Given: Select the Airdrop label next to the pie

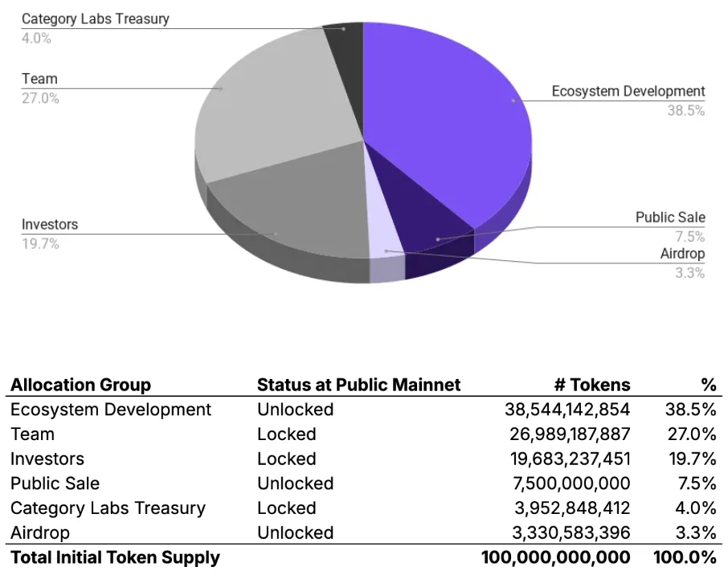Looking at the screenshot, I should coord(682,254).
